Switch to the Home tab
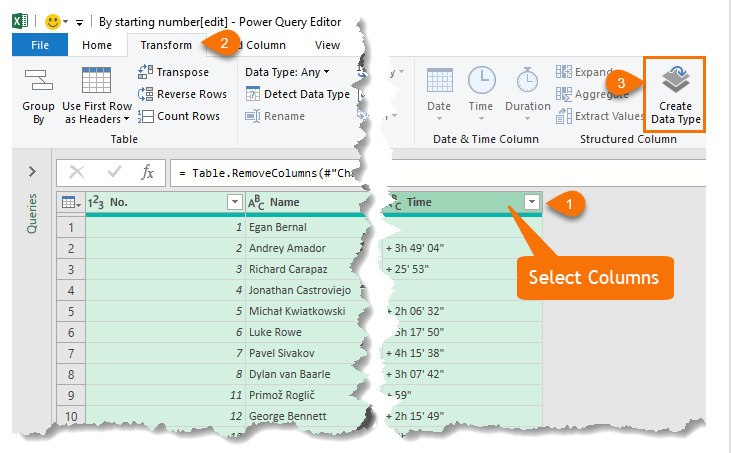 point(97,45)
